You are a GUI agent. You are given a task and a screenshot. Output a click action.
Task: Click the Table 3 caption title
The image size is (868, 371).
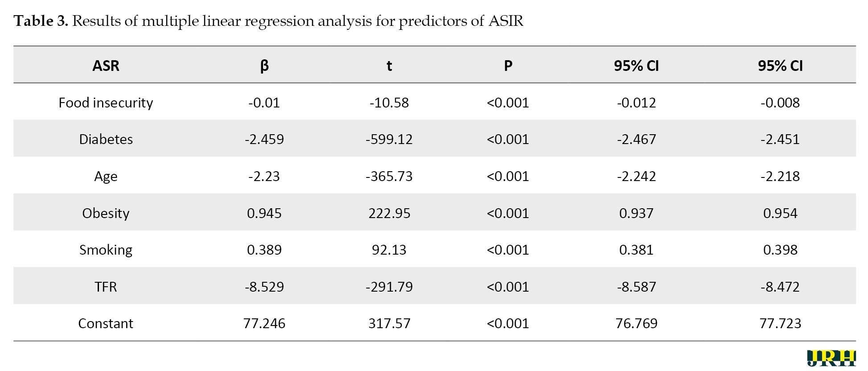click(x=268, y=21)
